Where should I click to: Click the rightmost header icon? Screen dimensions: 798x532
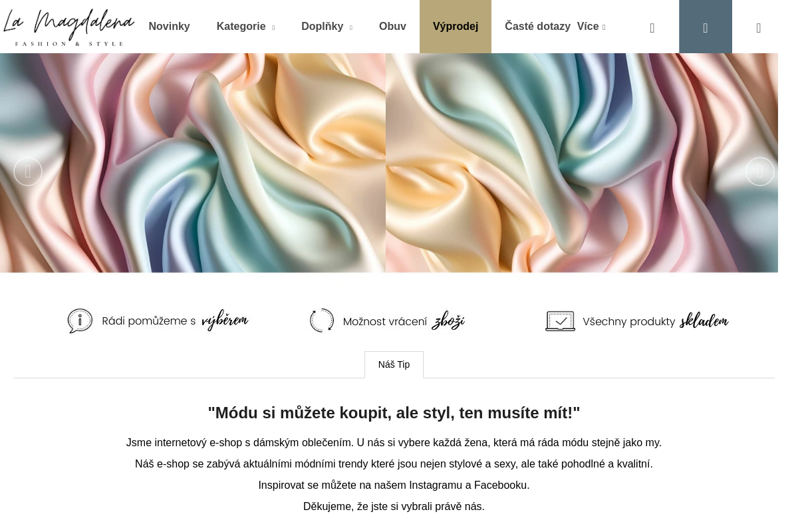point(759,28)
